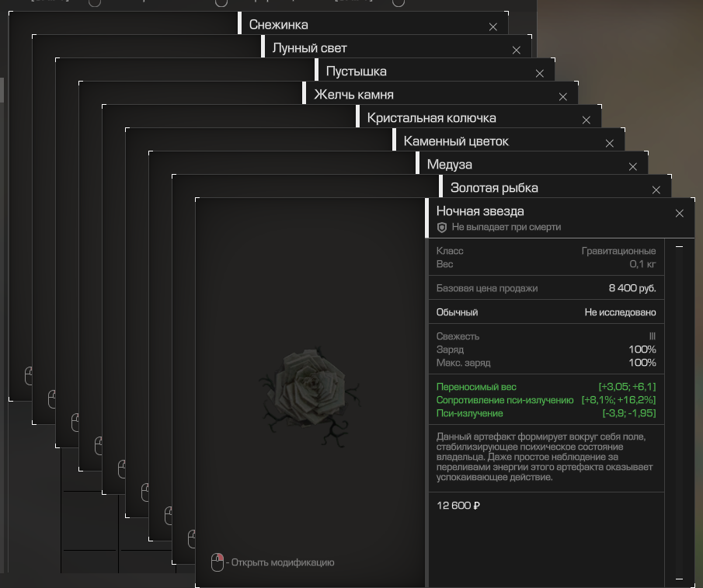
Task: Close the Желчь камня item window
Action: click(x=563, y=97)
